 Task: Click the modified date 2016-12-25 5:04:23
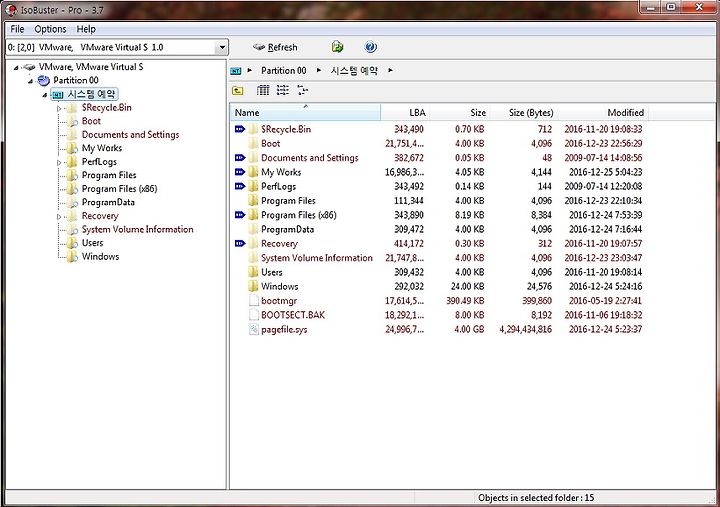[x=606, y=172]
